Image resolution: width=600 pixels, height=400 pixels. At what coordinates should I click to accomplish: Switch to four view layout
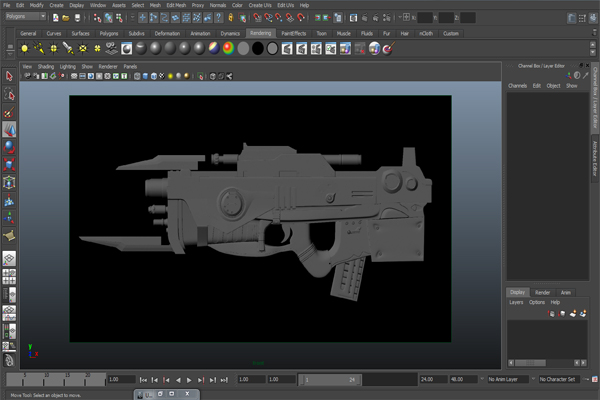pos(9,276)
